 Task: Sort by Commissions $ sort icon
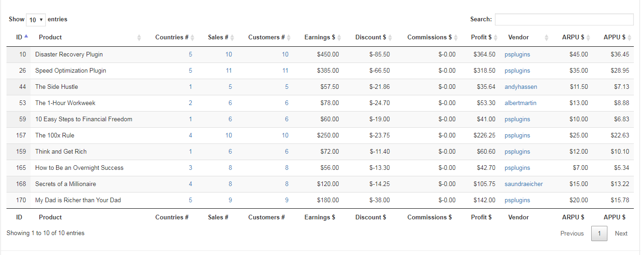click(x=456, y=37)
